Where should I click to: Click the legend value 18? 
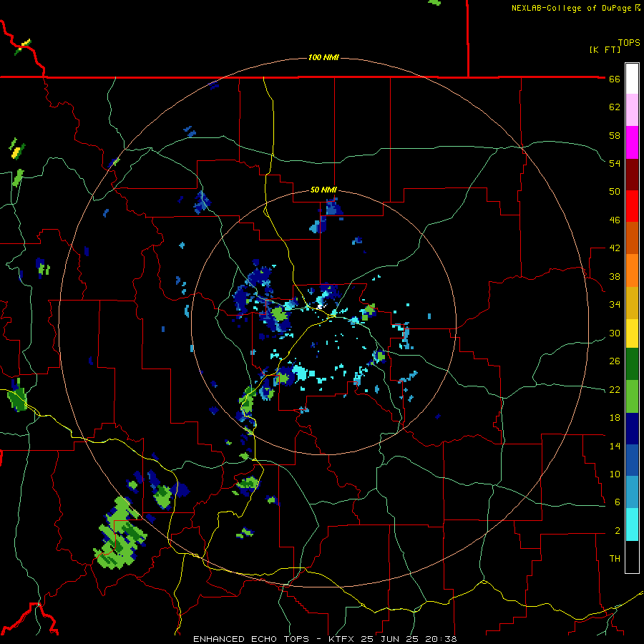(x=615, y=418)
